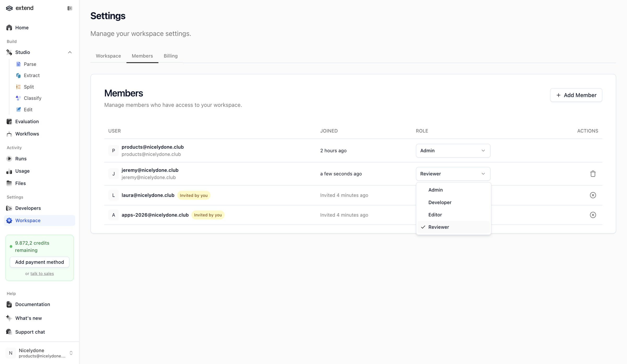
Task: Switch to the Billing tab
Action: (x=171, y=56)
